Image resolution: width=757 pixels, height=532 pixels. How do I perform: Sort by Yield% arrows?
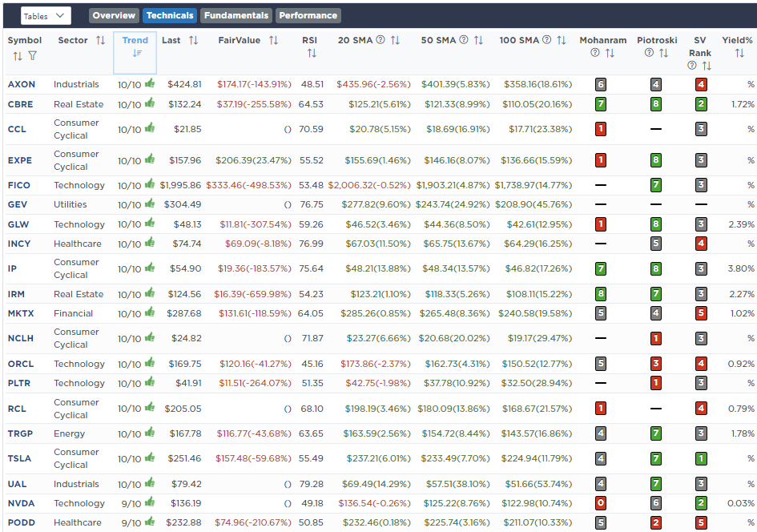pyautogui.click(x=739, y=53)
